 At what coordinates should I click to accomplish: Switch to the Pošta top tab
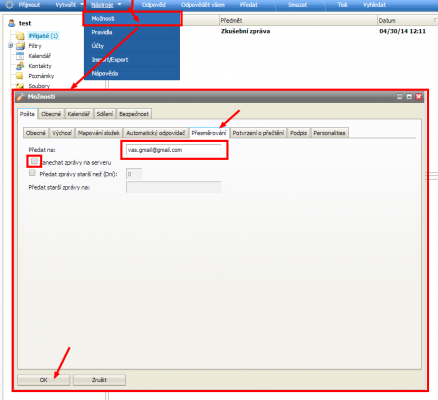pyautogui.click(x=27, y=114)
